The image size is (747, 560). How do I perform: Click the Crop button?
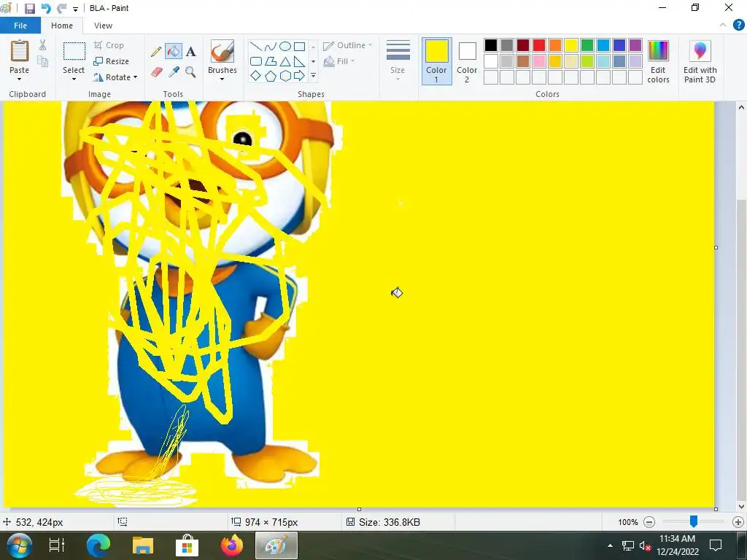tap(109, 45)
